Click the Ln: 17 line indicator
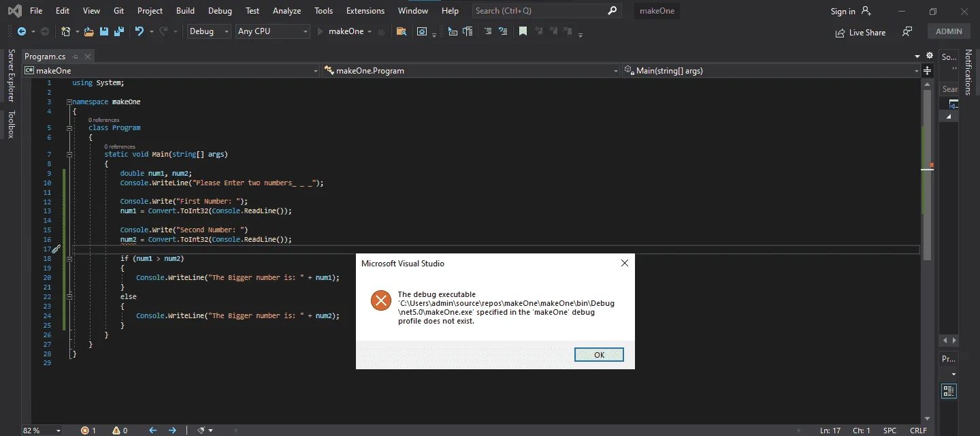The height and width of the screenshot is (436, 980). point(830,431)
